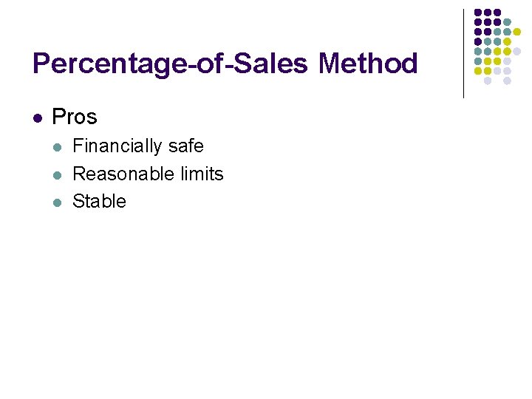Click the far-right yellow dot in the dot grid

(x=517, y=32)
